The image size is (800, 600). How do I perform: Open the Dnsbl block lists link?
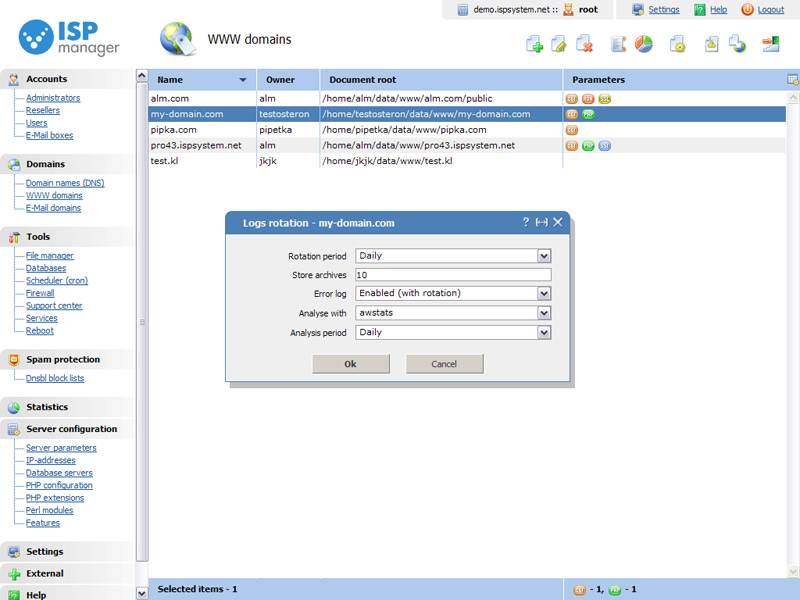pyautogui.click(x=55, y=379)
